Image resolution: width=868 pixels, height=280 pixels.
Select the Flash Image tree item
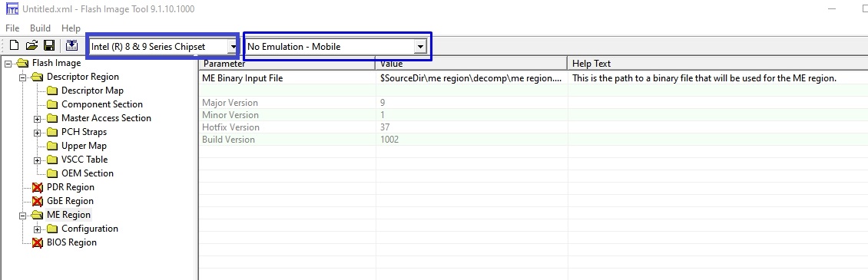(x=57, y=63)
